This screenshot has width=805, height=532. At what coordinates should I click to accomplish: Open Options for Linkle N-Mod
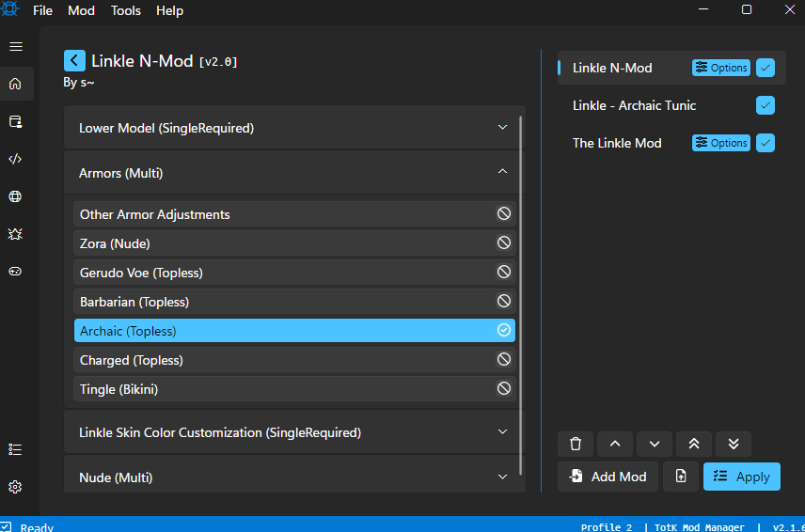pyautogui.click(x=721, y=68)
